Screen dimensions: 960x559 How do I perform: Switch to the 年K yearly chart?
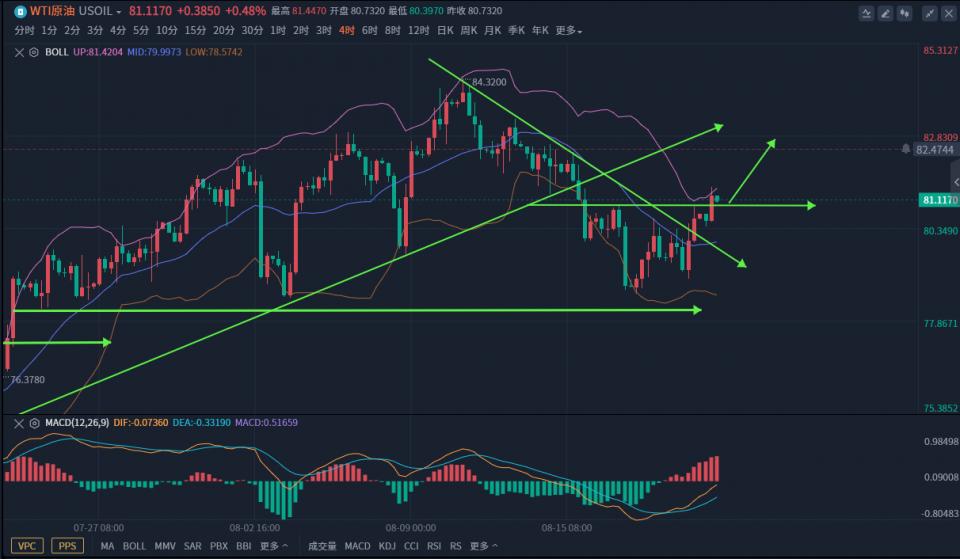click(541, 31)
